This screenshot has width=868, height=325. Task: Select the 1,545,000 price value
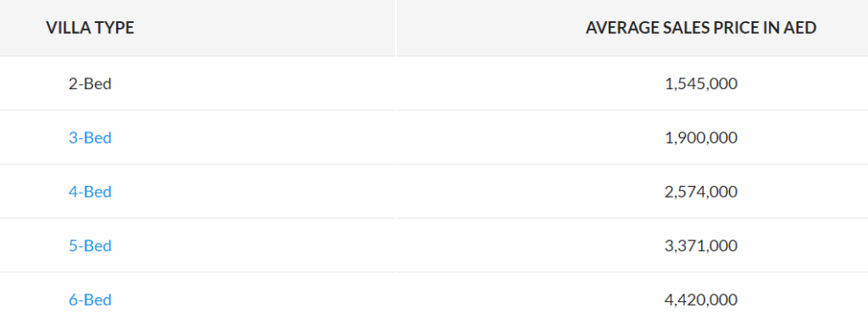click(x=701, y=84)
